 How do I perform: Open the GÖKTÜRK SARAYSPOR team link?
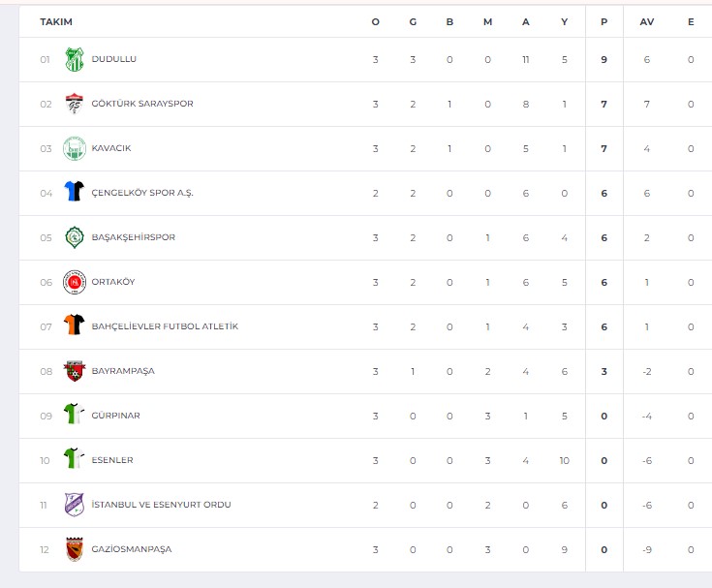click(x=142, y=104)
